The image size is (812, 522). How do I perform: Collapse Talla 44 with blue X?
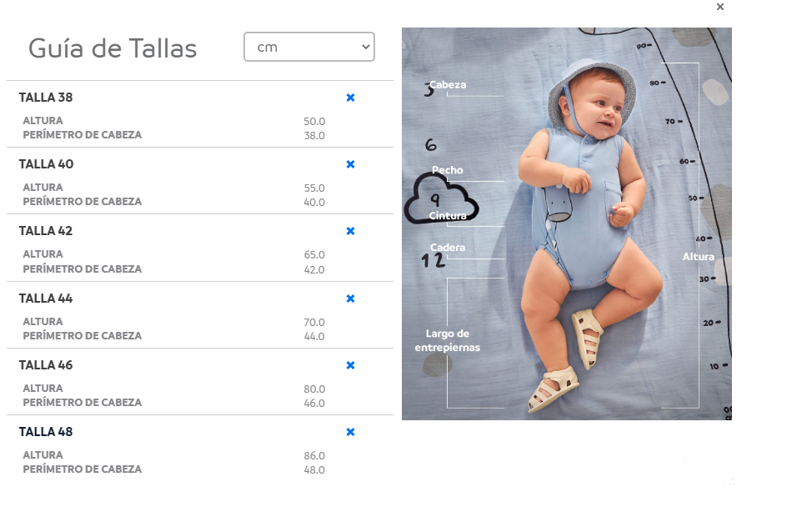click(351, 299)
